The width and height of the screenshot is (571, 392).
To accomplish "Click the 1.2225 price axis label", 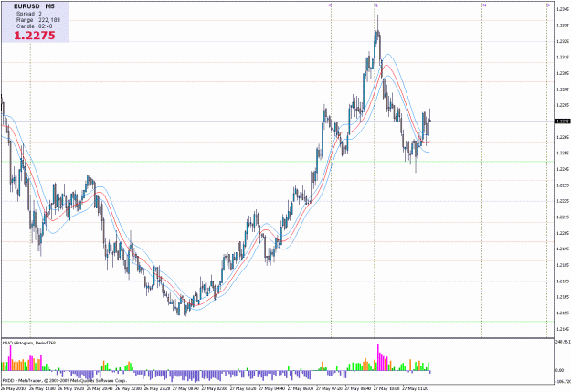I will (x=563, y=201).
